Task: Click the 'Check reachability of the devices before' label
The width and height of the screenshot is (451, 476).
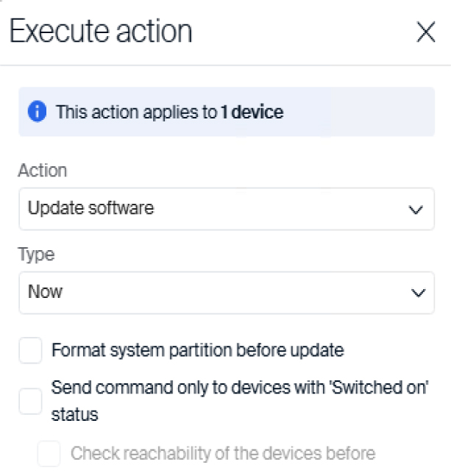Action: 223,453
